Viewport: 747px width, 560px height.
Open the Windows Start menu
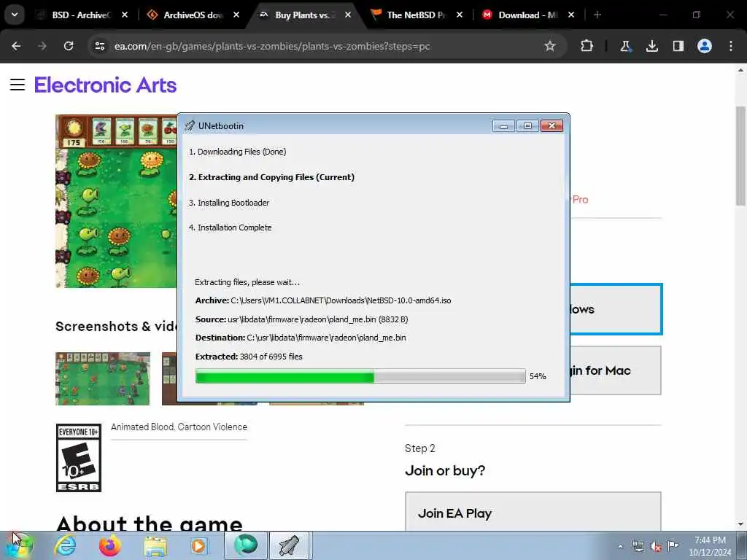[18, 545]
